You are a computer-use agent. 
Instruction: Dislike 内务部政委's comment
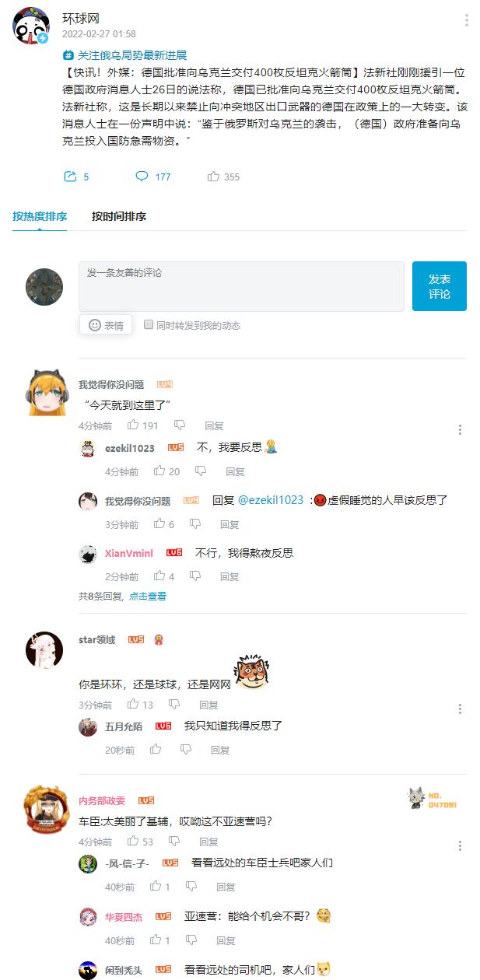pyautogui.click(x=180, y=842)
